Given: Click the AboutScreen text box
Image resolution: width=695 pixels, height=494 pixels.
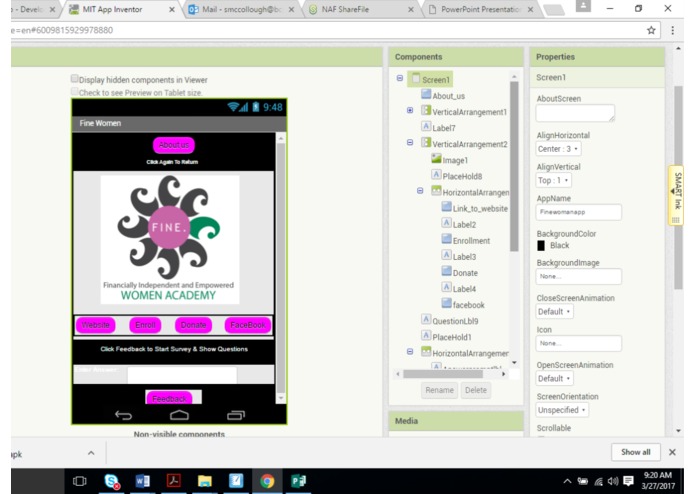Looking at the screenshot, I should [575, 113].
